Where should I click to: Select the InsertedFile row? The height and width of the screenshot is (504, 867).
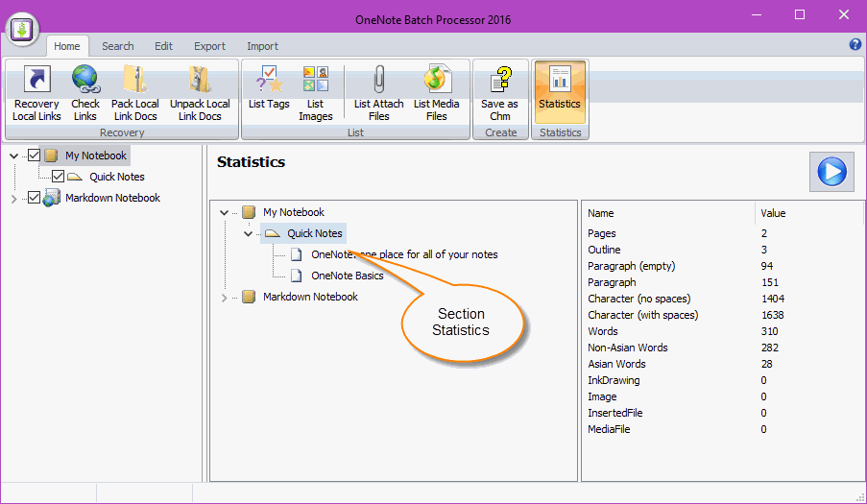pyautogui.click(x=723, y=413)
